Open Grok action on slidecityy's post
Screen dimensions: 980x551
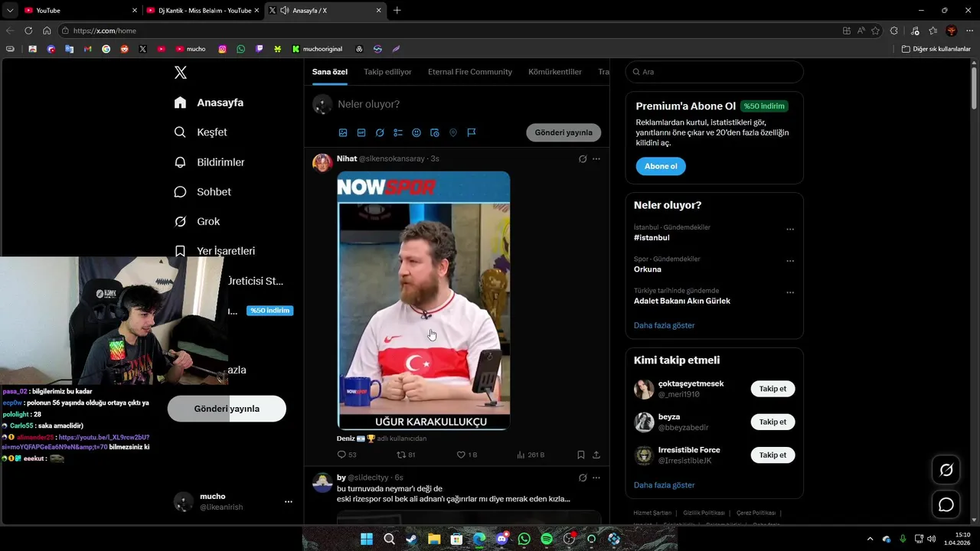pyautogui.click(x=583, y=478)
